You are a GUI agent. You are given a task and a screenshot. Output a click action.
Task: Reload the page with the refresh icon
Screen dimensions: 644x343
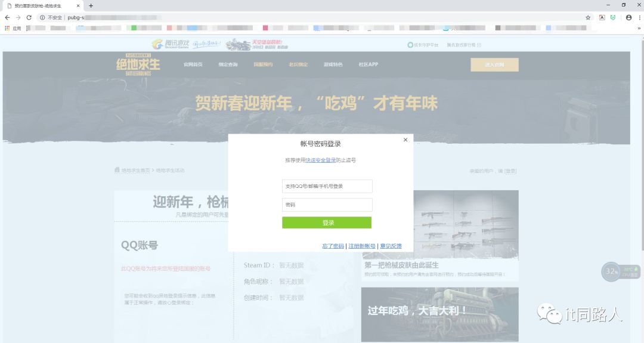tap(29, 18)
